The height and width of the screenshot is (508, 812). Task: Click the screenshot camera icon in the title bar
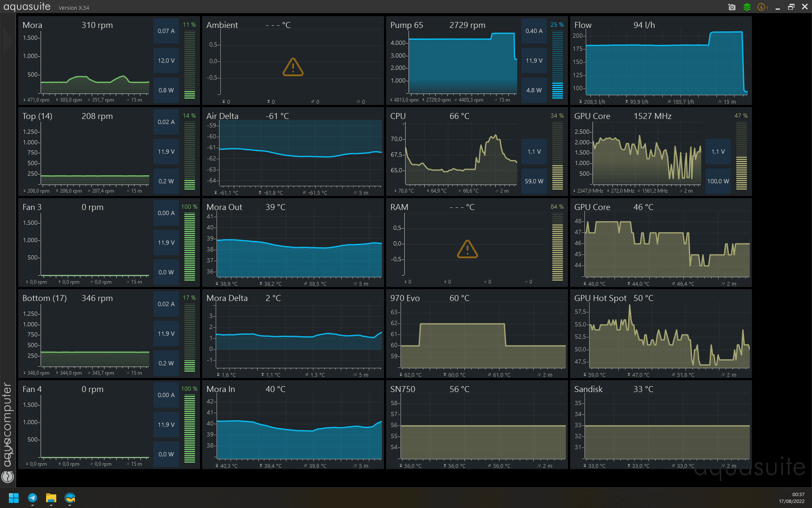tap(732, 7)
